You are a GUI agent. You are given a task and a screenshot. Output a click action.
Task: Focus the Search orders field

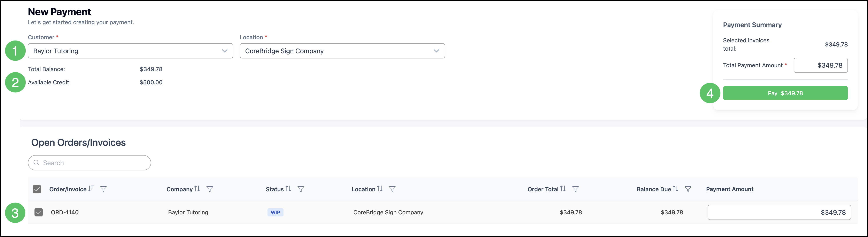pyautogui.click(x=89, y=163)
